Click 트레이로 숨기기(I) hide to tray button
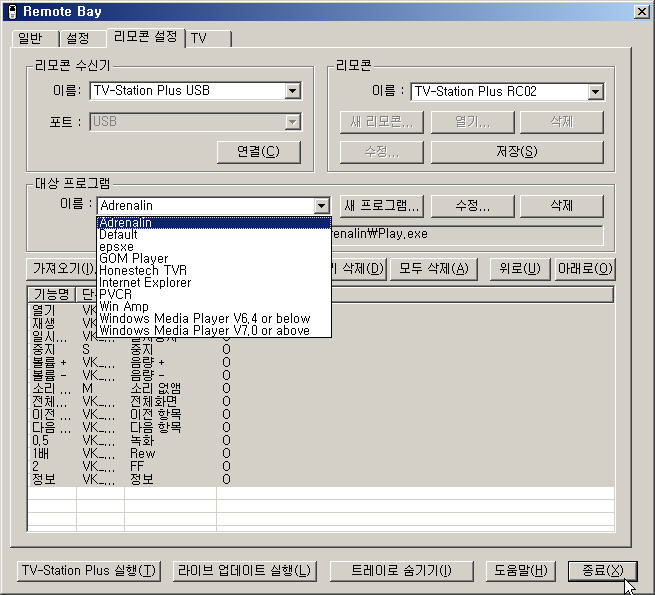The width and height of the screenshot is (655, 595). coord(401,571)
